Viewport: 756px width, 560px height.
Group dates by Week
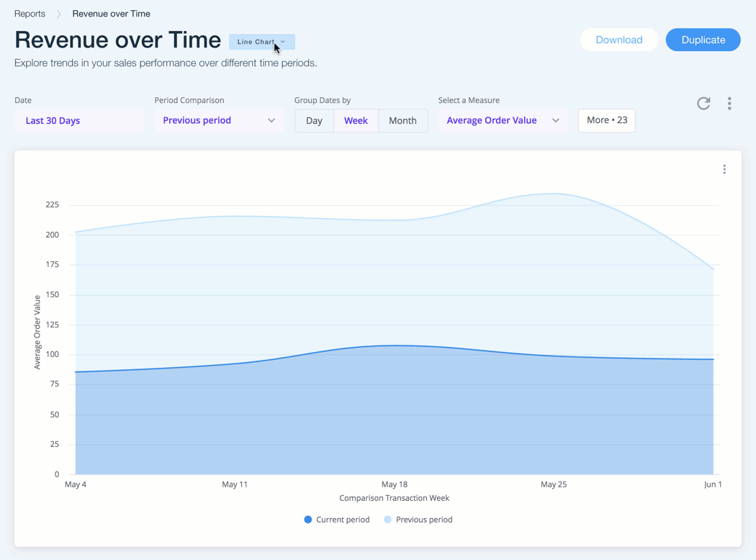click(356, 120)
